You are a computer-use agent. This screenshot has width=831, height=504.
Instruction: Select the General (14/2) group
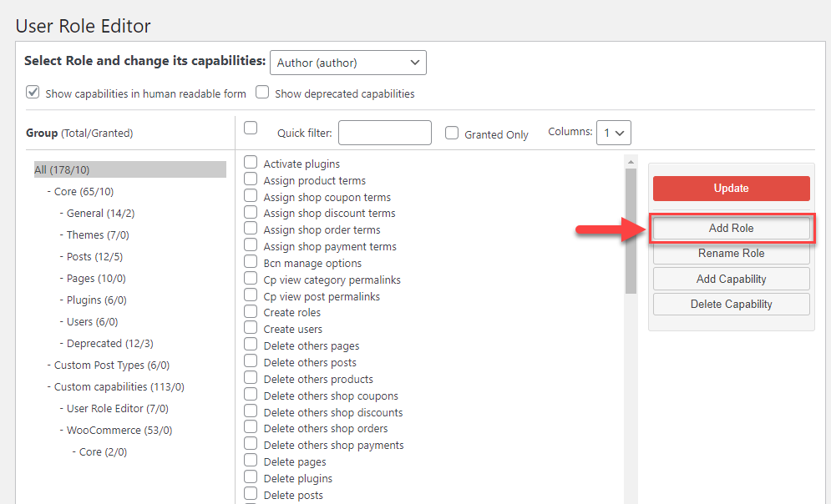tap(100, 214)
